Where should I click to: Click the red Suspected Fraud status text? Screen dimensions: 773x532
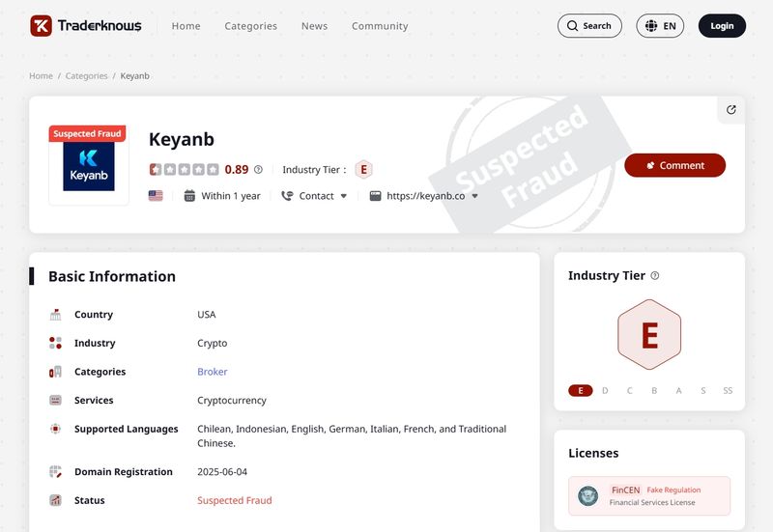coord(235,500)
